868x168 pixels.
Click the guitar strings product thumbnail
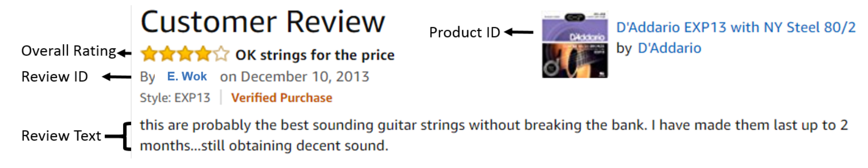[x=575, y=45]
